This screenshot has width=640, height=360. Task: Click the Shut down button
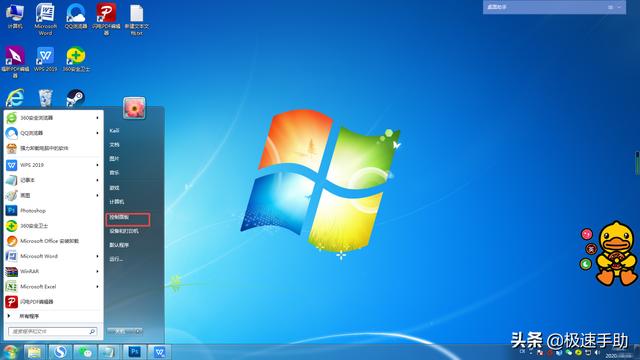(121, 331)
